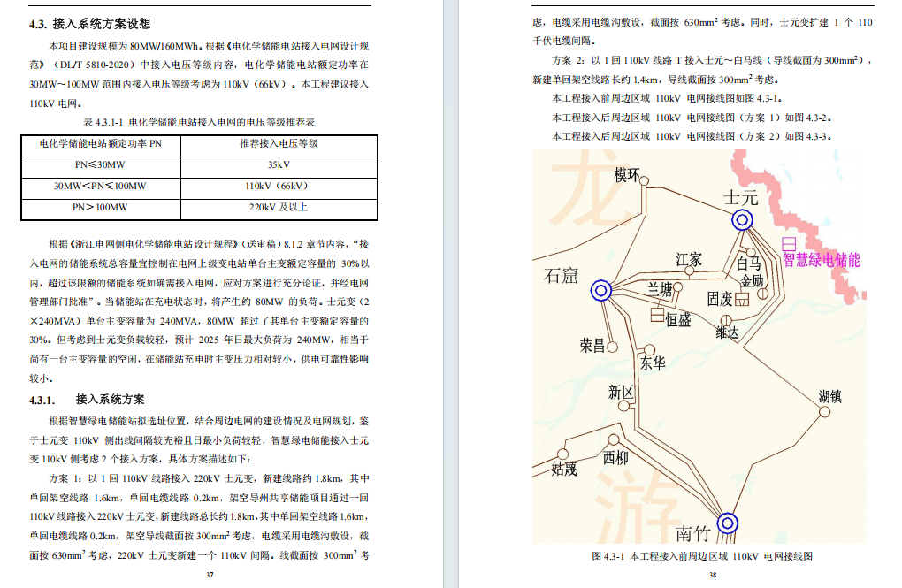Click the map label '智慧绿电储能'
902x588 pixels.
click(822, 260)
